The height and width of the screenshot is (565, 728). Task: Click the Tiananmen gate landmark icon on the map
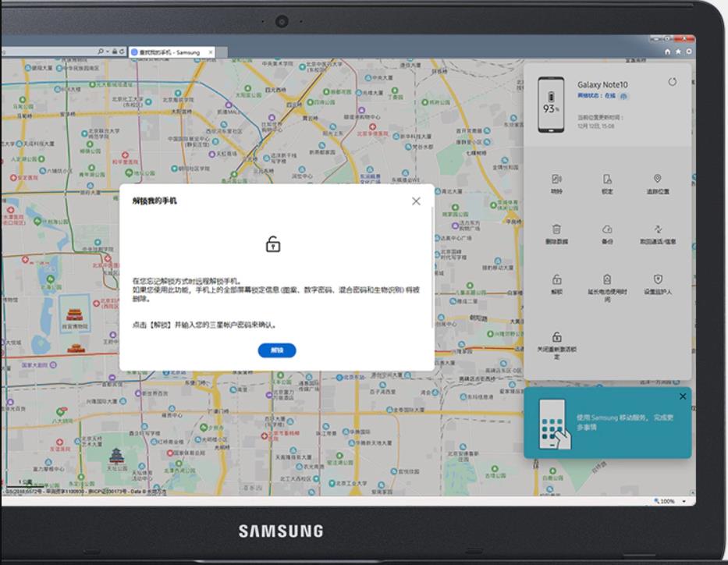tap(76, 348)
